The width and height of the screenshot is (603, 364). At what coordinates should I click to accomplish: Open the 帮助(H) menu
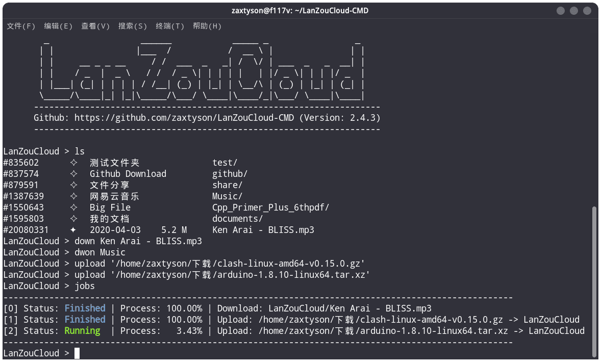207,26
